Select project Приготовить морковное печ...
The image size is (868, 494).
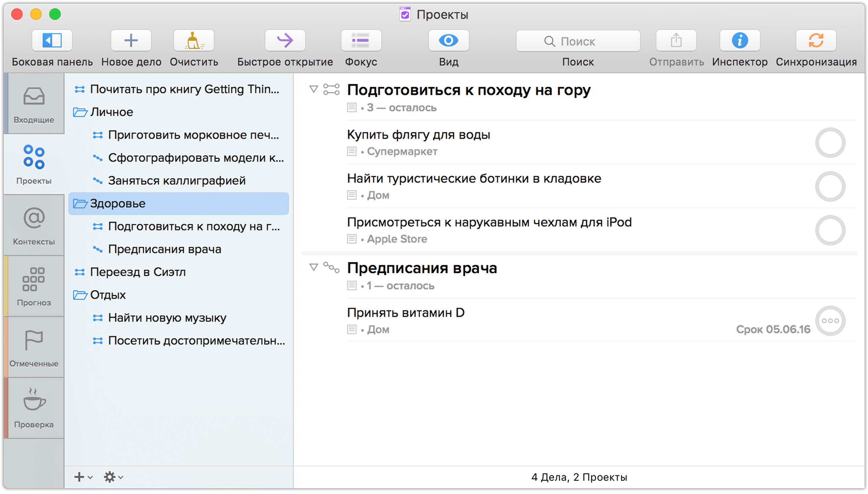(179, 135)
